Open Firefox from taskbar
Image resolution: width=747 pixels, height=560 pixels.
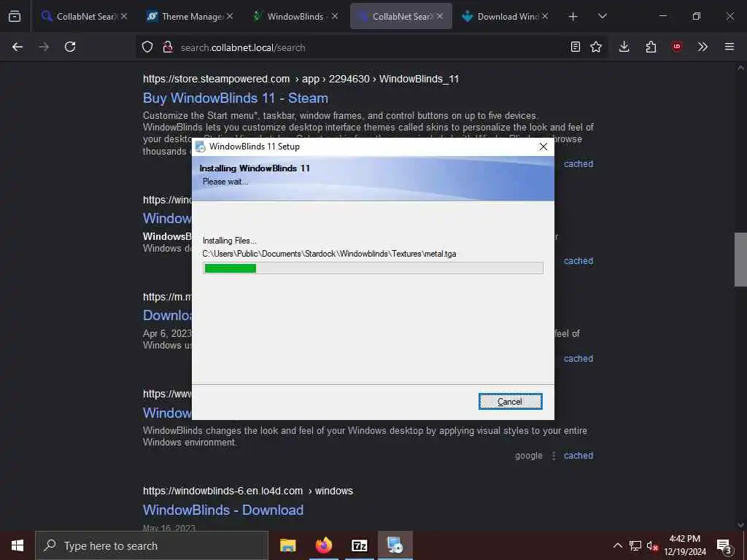(x=323, y=545)
